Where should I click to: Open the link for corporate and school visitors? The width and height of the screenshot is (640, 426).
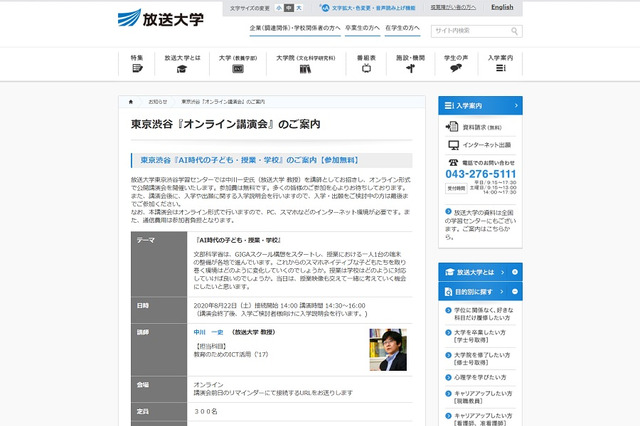tap(295, 28)
